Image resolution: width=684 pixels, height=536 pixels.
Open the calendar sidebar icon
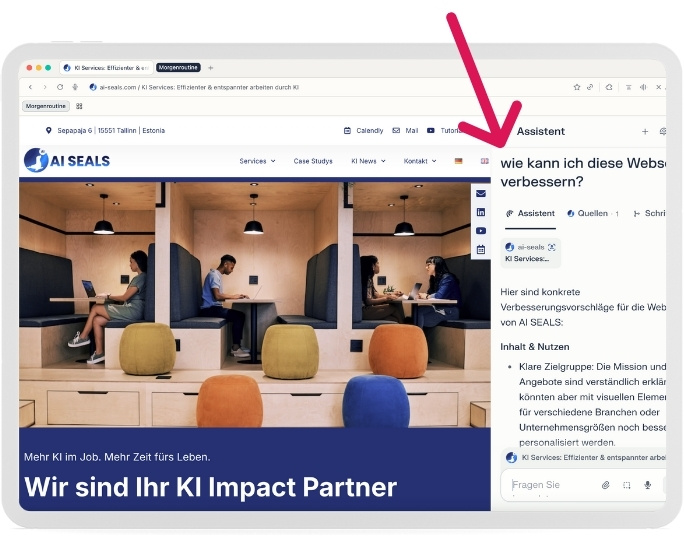pos(481,249)
